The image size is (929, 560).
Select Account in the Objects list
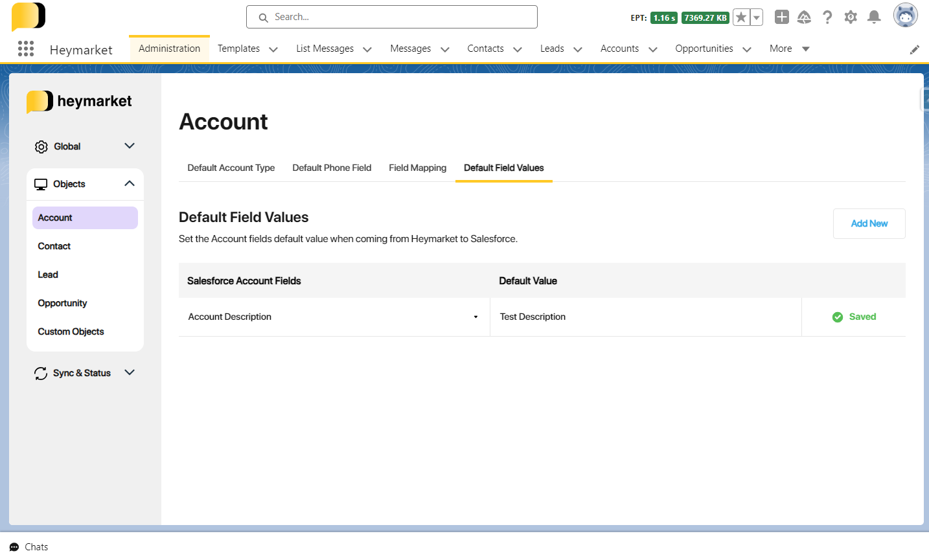tap(85, 218)
